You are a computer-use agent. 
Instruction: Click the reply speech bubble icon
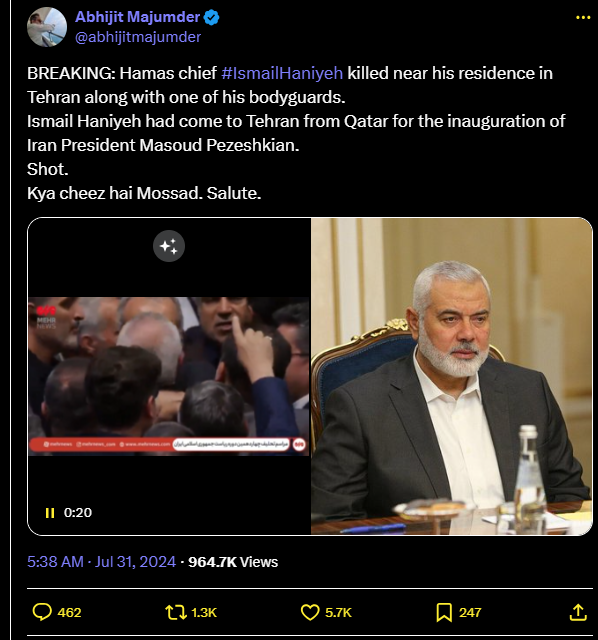(42, 612)
